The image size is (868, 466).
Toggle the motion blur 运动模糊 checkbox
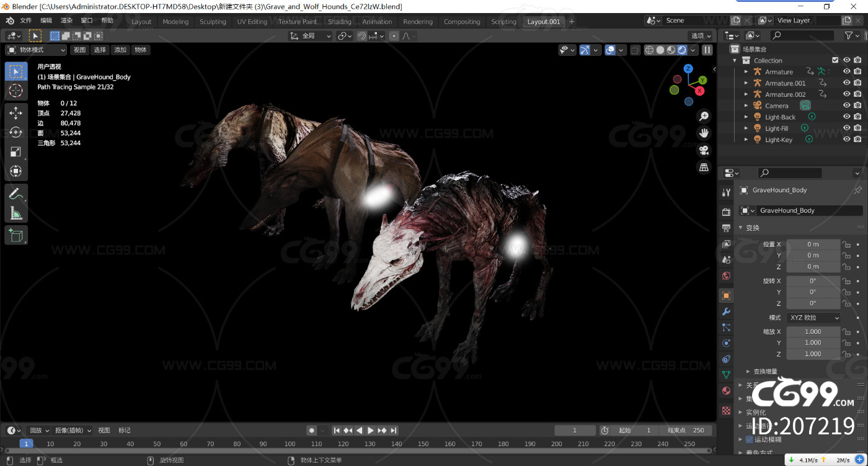[749, 439]
